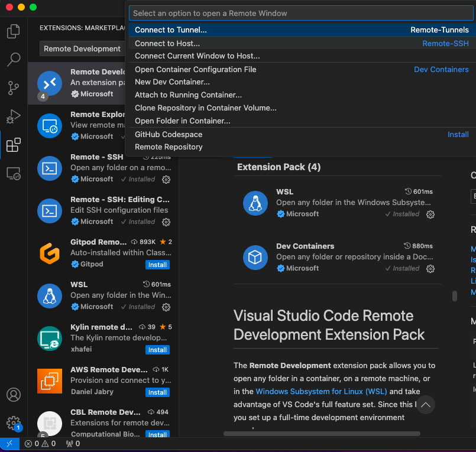Click Microsoft publisher under Remote Explorer
Image resolution: width=476 pixels, height=452 pixels.
pyautogui.click(x=96, y=136)
